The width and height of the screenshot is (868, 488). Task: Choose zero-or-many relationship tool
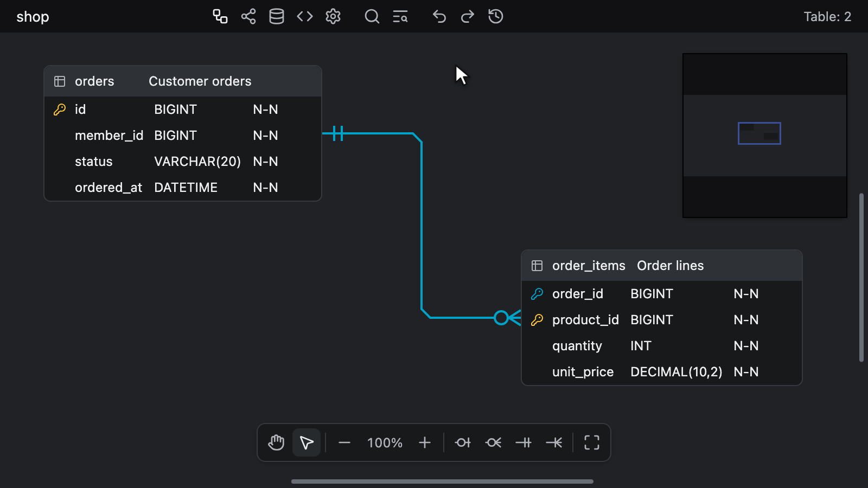point(493,442)
